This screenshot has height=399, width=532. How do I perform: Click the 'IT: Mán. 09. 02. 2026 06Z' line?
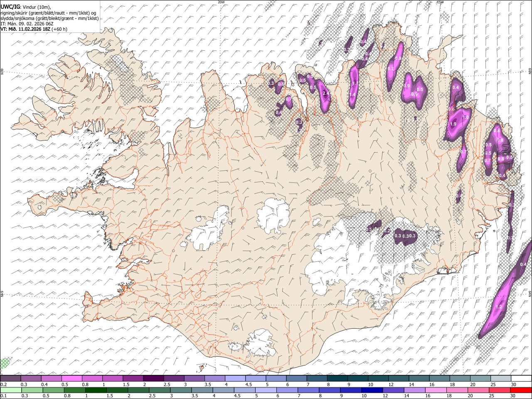pos(27,24)
